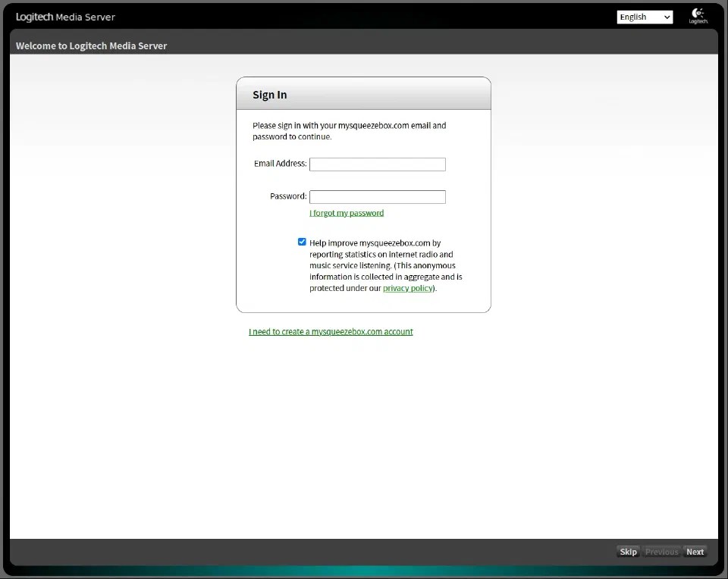Focus the Email Address field
Image resolution: width=728 pixels, height=579 pixels.
(378, 164)
